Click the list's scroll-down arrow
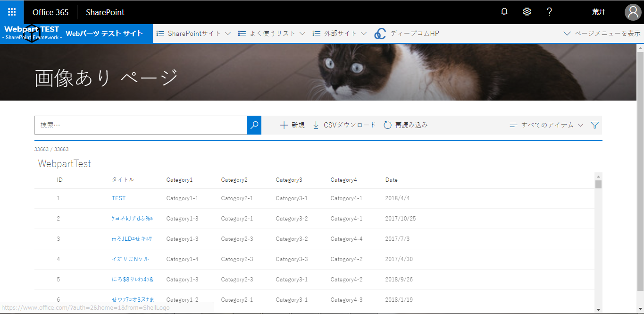Image resolution: width=644 pixels, height=314 pixels. coord(598,309)
